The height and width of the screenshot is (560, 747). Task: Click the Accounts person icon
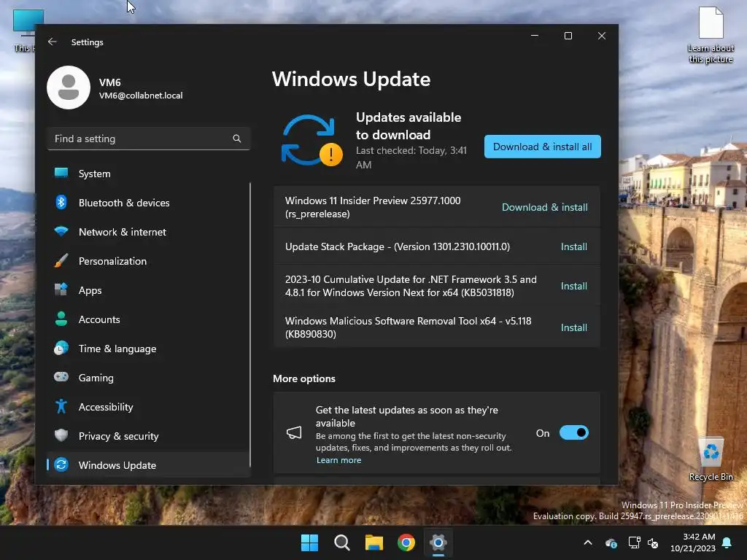[61, 319]
